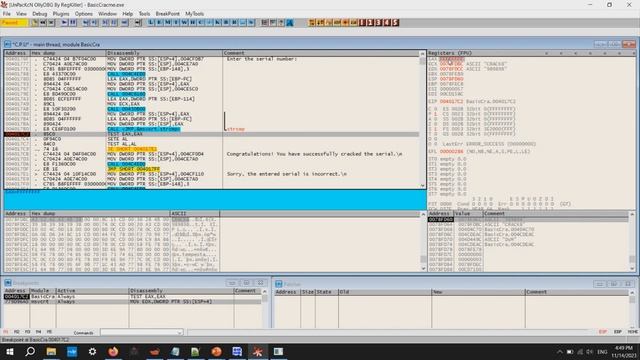This screenshot has height=360, width=640.
Task: Open the Windows Start menu
Action: pos(9,351)
